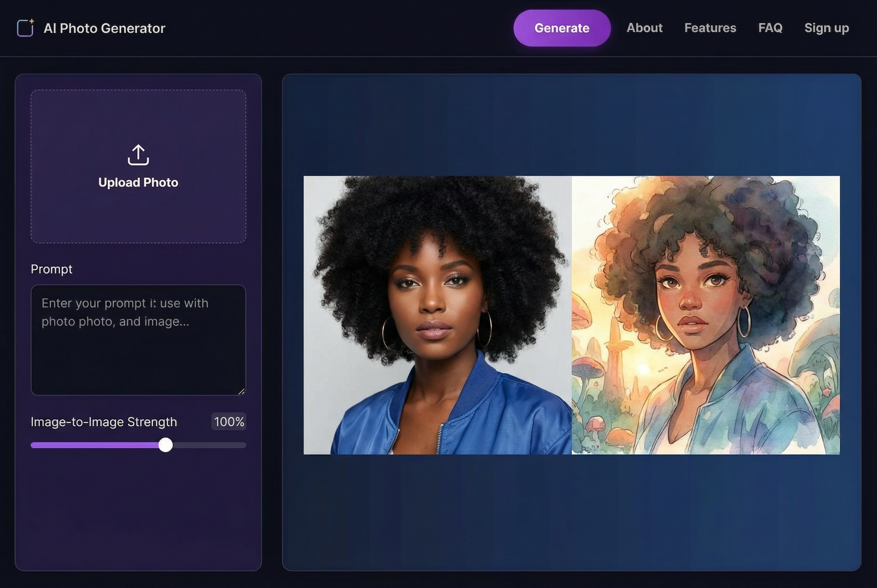
Task: Click the 100% strength value badge
Action: coord(229,422)
